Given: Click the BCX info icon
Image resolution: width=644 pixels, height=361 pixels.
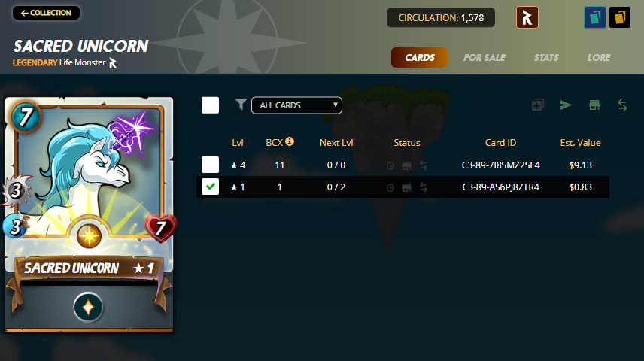Looking at the screenshot, I should coord(290,141).
